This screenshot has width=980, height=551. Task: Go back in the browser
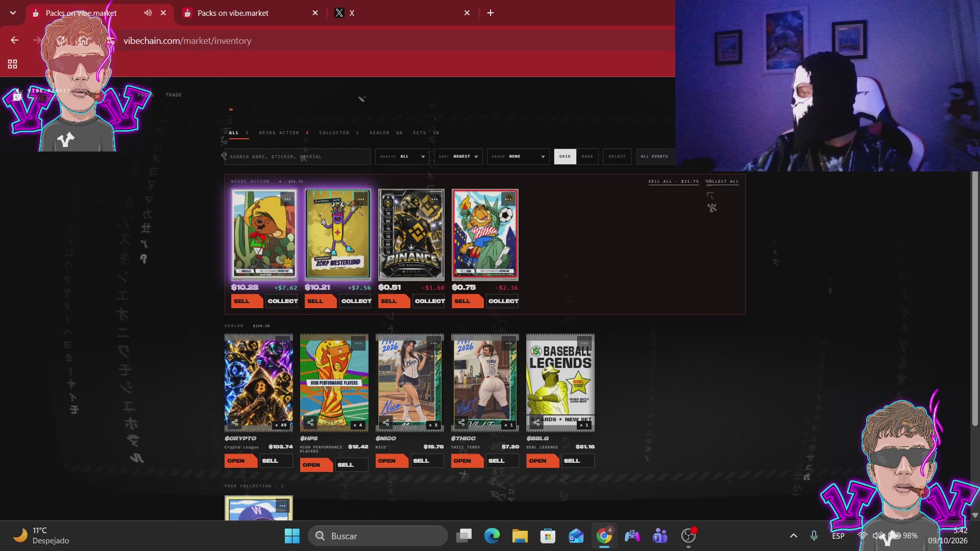(x=14, y=40)
